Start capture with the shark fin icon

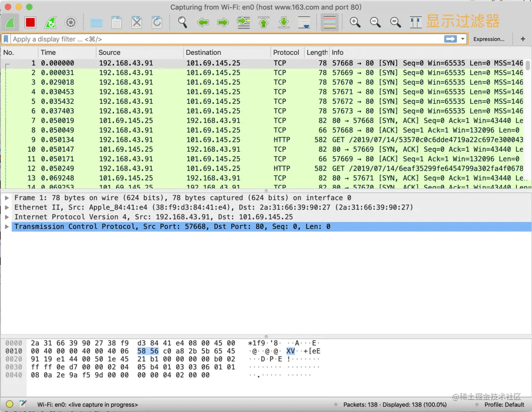click(x=10, y=22)
